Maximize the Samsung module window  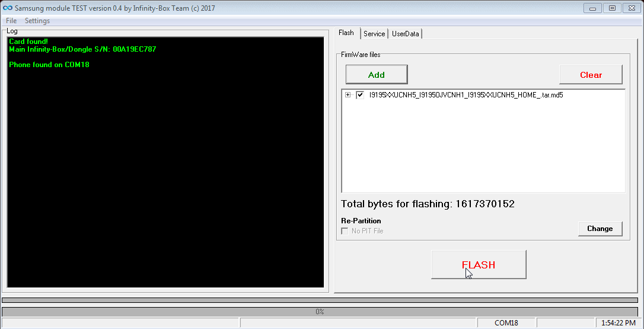pos(613,8)
